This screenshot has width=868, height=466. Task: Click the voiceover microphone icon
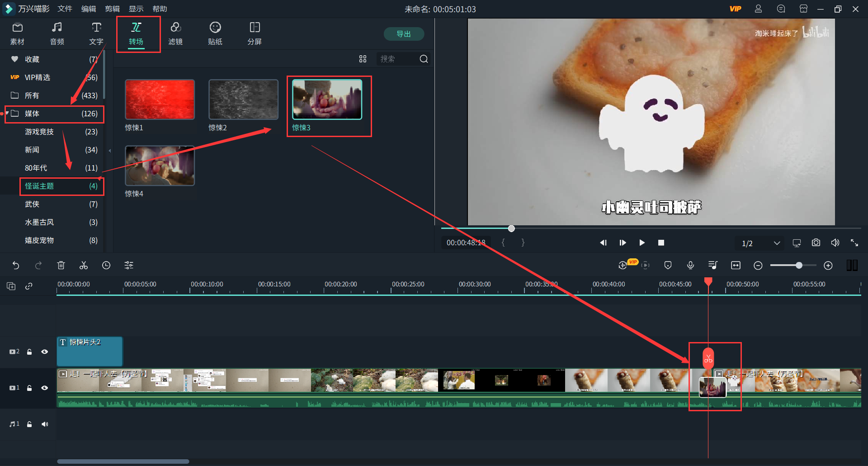690,266
